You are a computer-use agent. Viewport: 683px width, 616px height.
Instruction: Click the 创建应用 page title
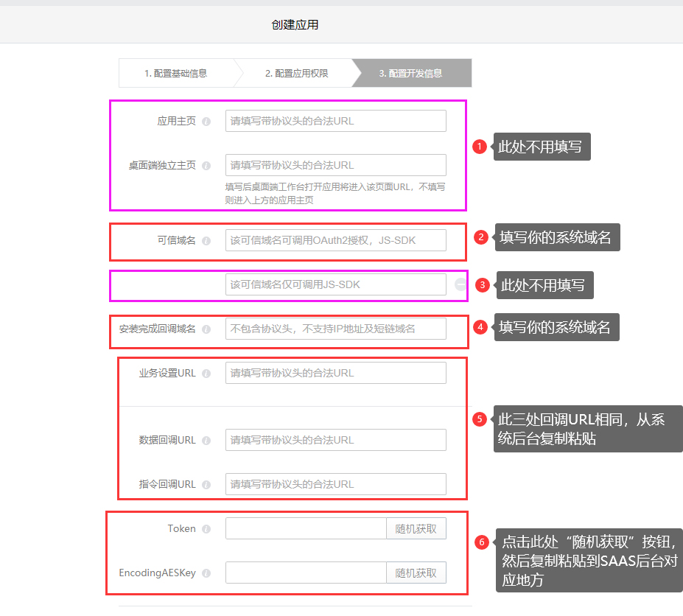[x=295, y=25]
